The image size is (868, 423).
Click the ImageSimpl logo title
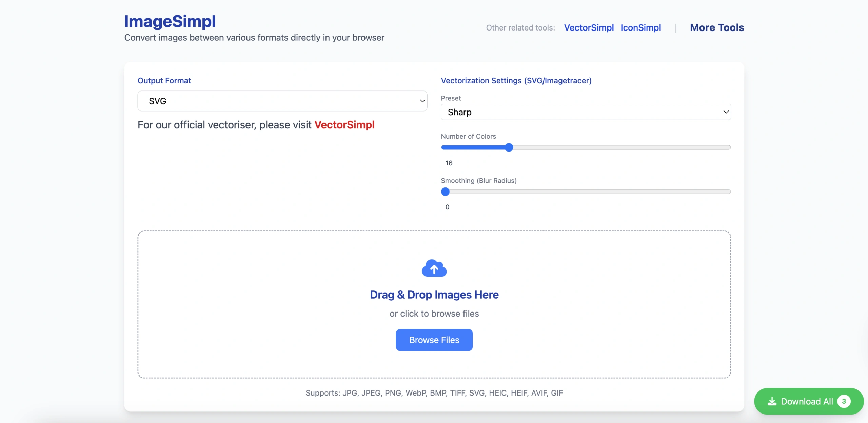tap(170, 21)
